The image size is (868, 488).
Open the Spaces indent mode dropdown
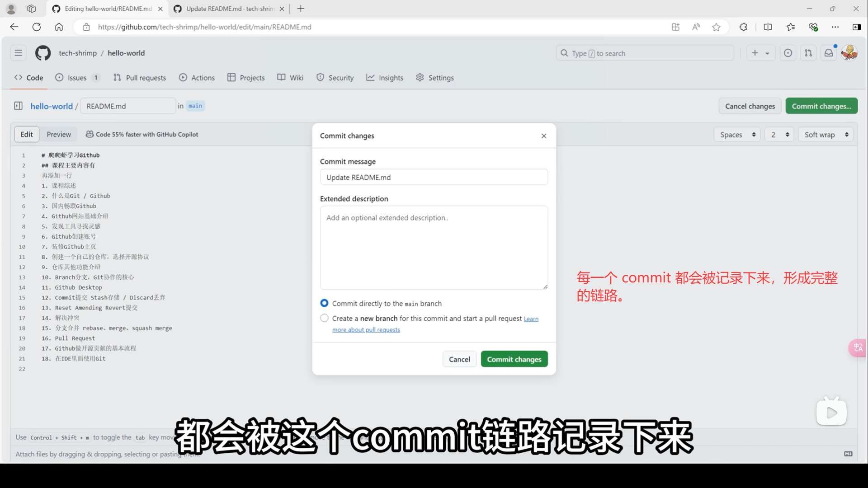click(x=737, y=135)
